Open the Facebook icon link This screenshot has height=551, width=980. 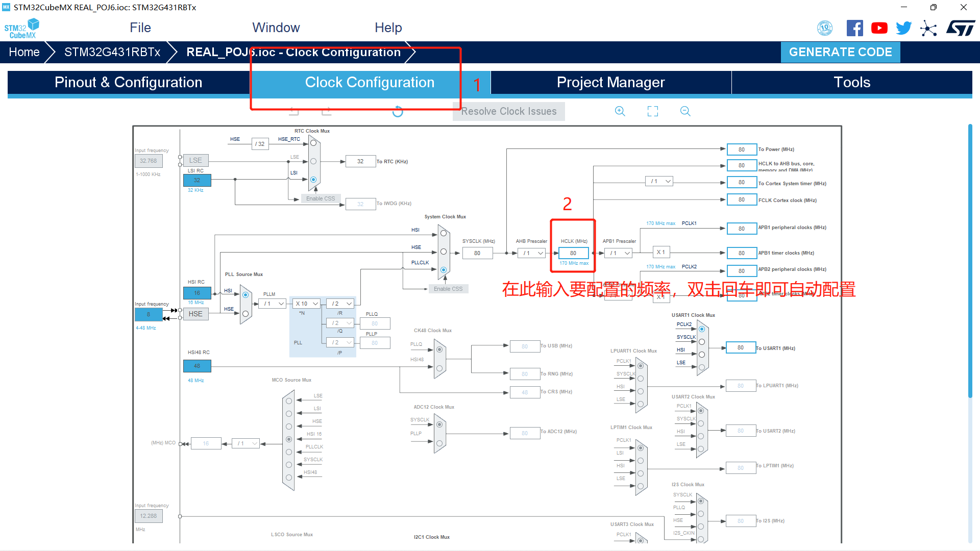tap(854, 28)
